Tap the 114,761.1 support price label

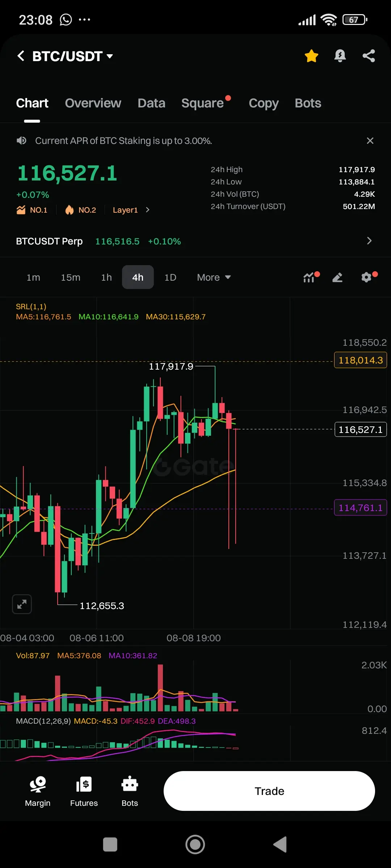(x=361, y=508)
